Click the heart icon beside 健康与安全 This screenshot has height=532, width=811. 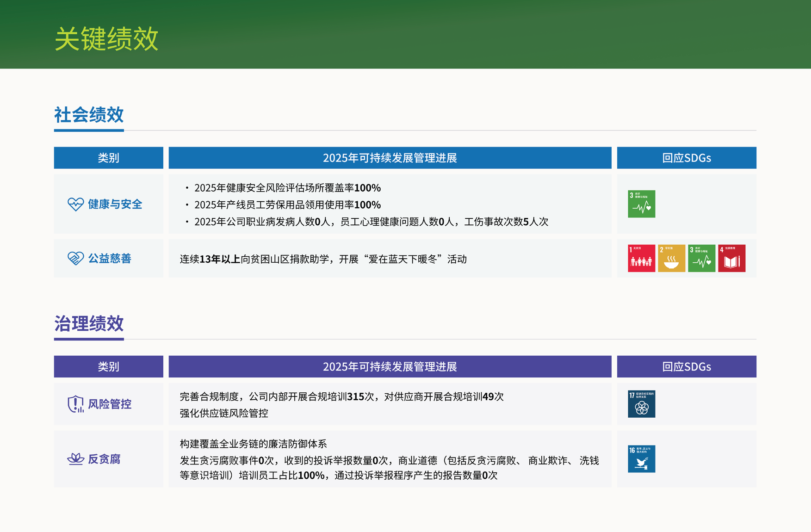coord(75,204)
